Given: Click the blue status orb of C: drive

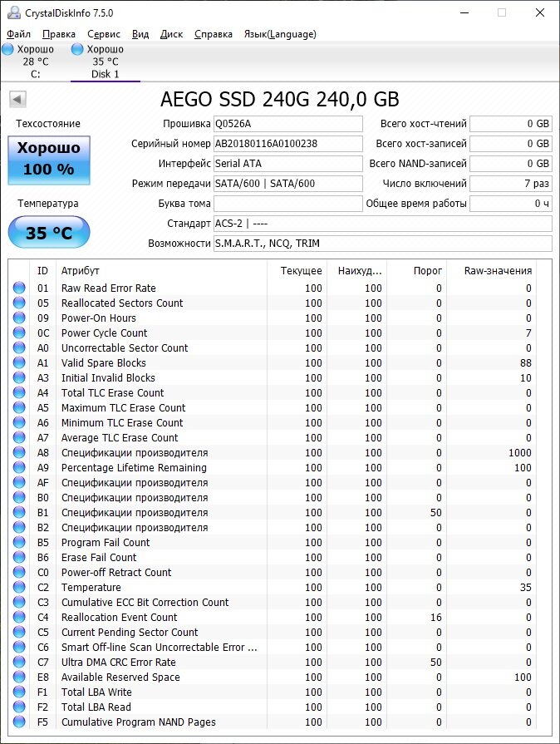Looking at the screenshot, I should 8,49.
